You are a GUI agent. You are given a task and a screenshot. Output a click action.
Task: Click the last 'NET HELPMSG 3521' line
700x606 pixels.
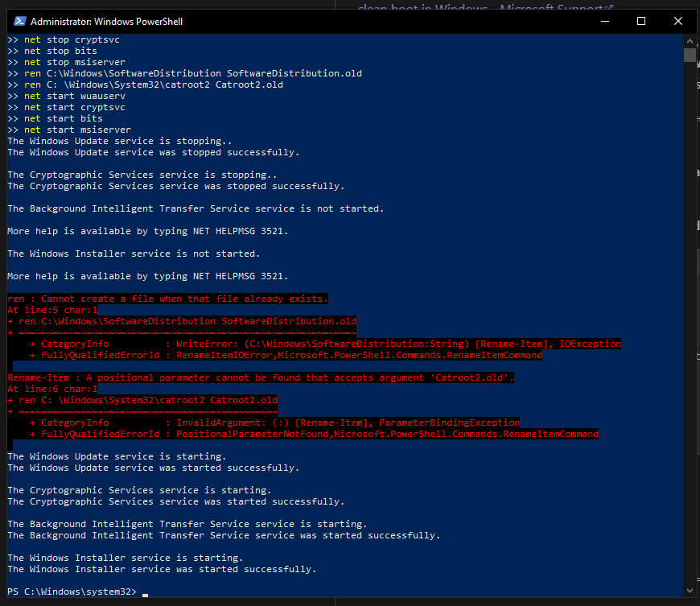tap(148, 276)
